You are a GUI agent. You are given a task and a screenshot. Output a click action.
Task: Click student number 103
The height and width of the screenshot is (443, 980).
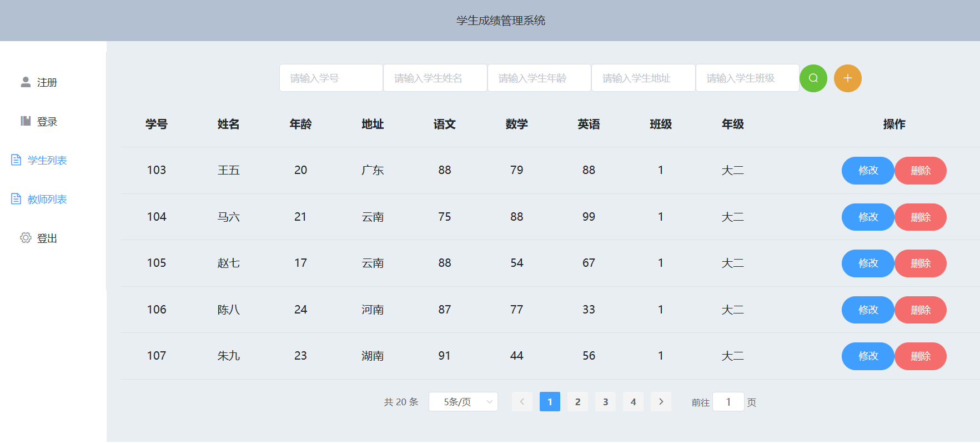157,170
